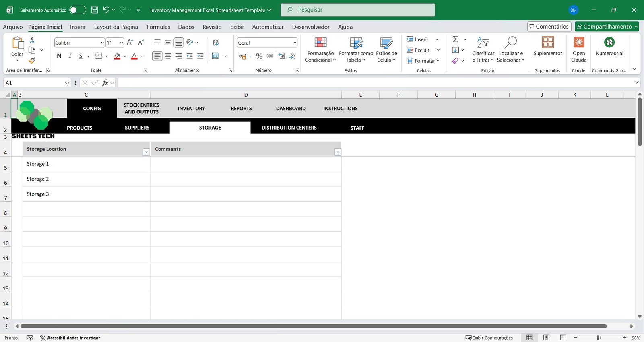This screenshot has height=342, width=644.
Task: Click the zoom slider in status bar
Action: (x=599, y=338)
